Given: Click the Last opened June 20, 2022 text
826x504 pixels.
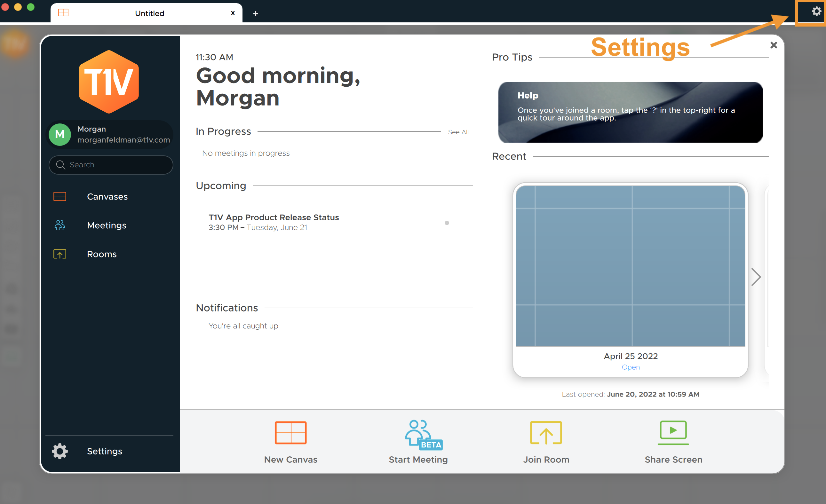Looking at the screenshot, I should [630, 394].
